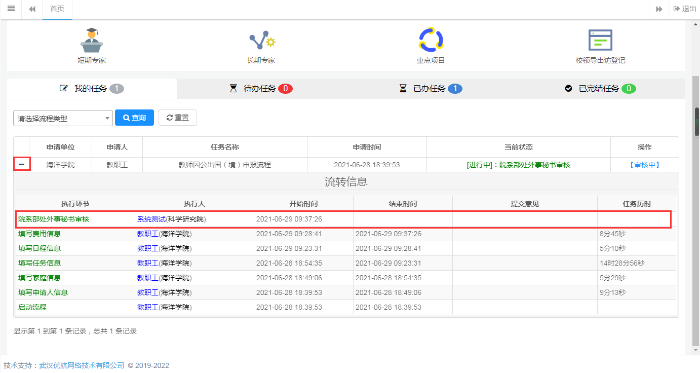Screen dimensions: 700x373
Task: Click executor link in the 14时28分56秒 row
Action: [148, 263]
